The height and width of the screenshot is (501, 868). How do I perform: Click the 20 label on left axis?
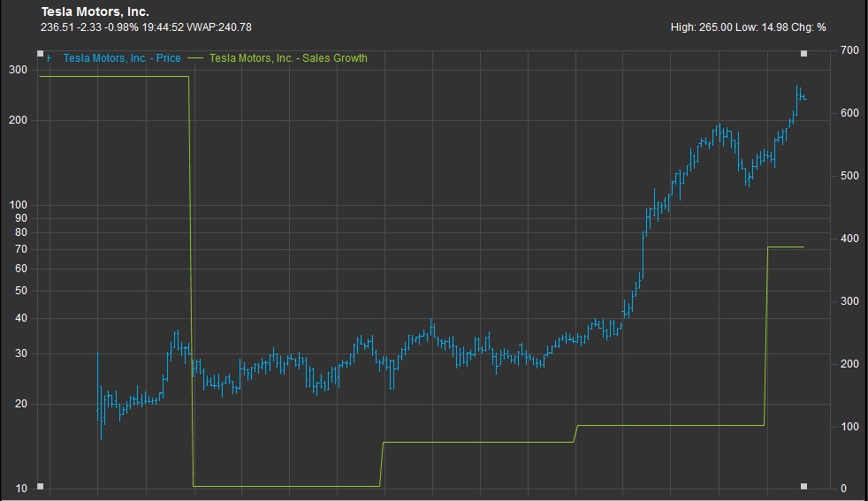[x=21, y=404]
